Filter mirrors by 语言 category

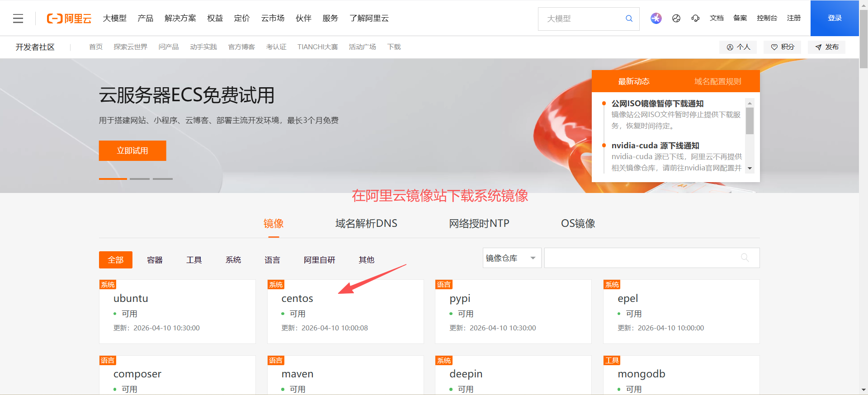272,260
